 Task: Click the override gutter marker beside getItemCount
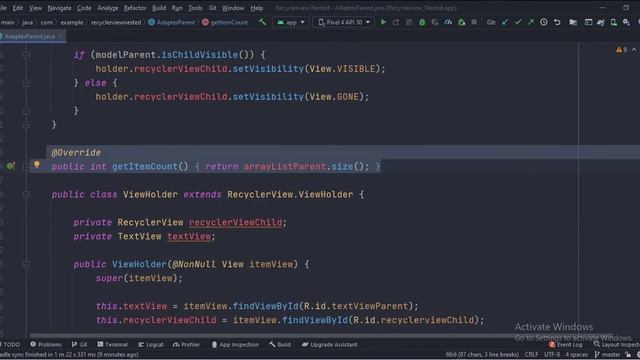tap(10, 166)
